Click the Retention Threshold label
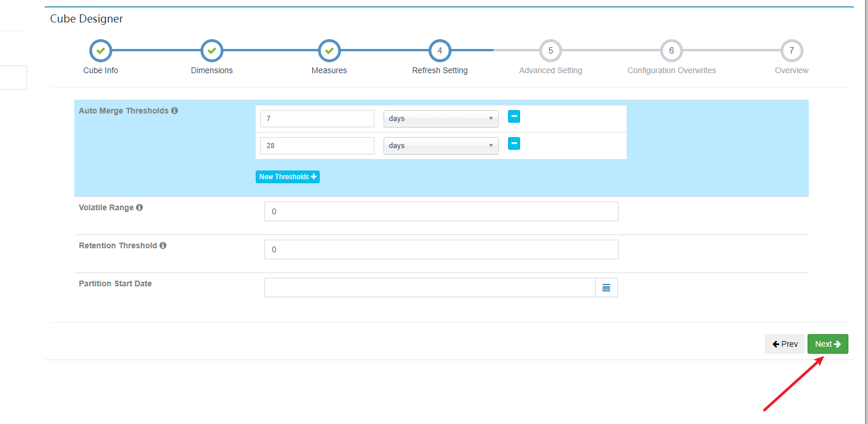 tap(118, 245)
